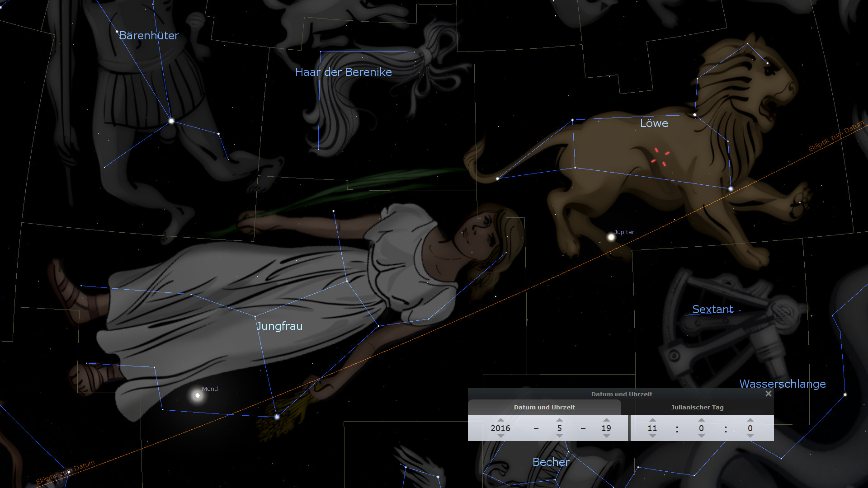Grab the Datum und Uhrzeit dialog title bar

point(622,394)
